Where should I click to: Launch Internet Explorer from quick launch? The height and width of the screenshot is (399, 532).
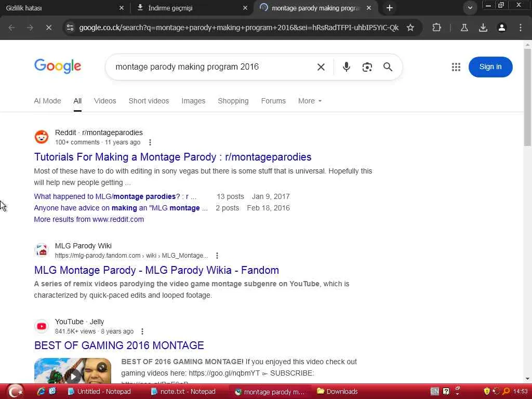pyautogui.click(x=41, y=392)
